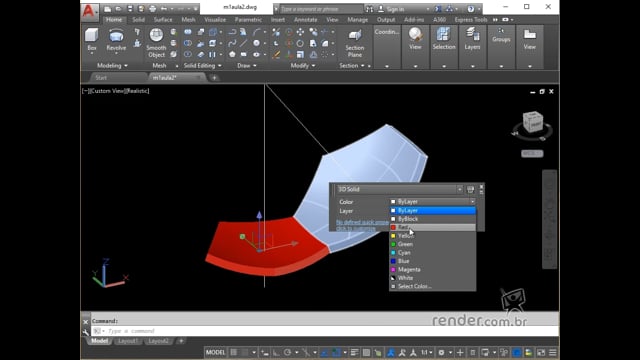Toggle ortho mode in status bar
Screen dimensions: 640x360
pyautogui.click(x=276, y=352)
